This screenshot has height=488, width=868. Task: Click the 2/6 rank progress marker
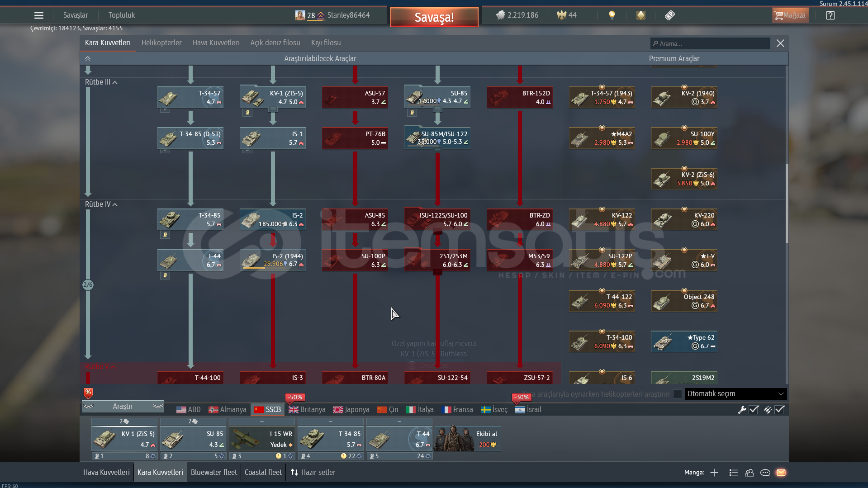point(88,285)
